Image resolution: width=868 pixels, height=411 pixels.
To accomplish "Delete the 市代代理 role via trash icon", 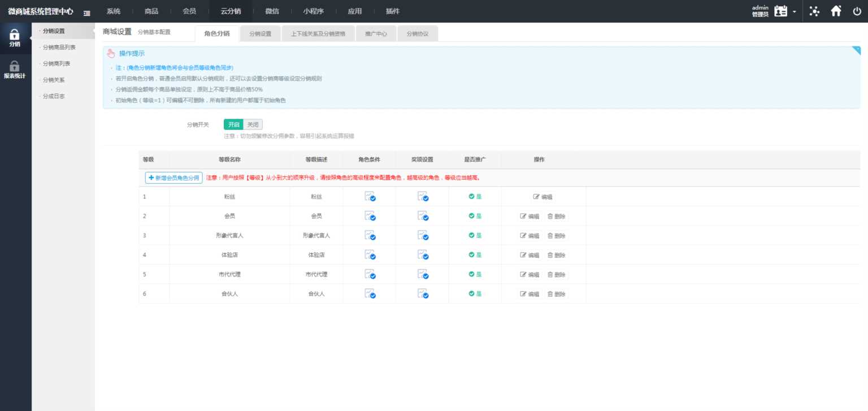I will (x=556, y=275).
